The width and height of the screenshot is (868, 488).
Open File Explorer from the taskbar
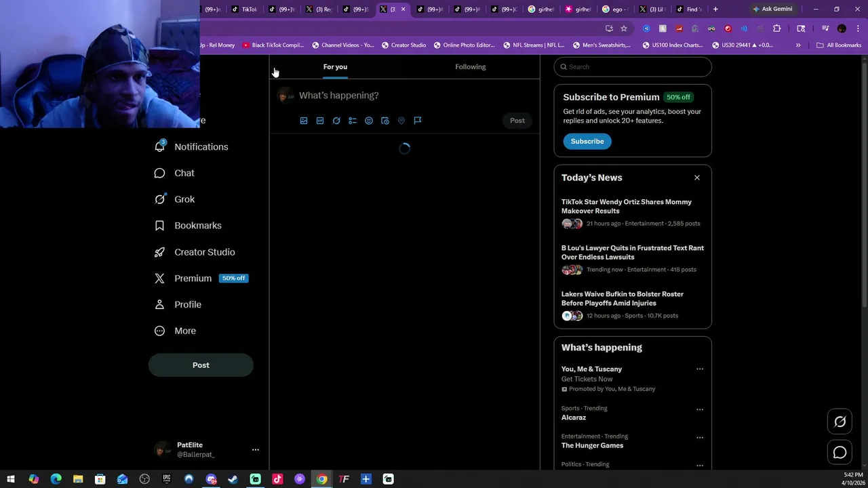pos(78,479)
